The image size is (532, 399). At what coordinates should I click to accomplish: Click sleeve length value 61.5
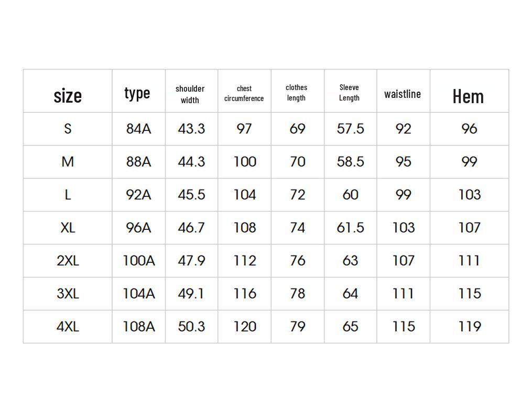point(350,228)
